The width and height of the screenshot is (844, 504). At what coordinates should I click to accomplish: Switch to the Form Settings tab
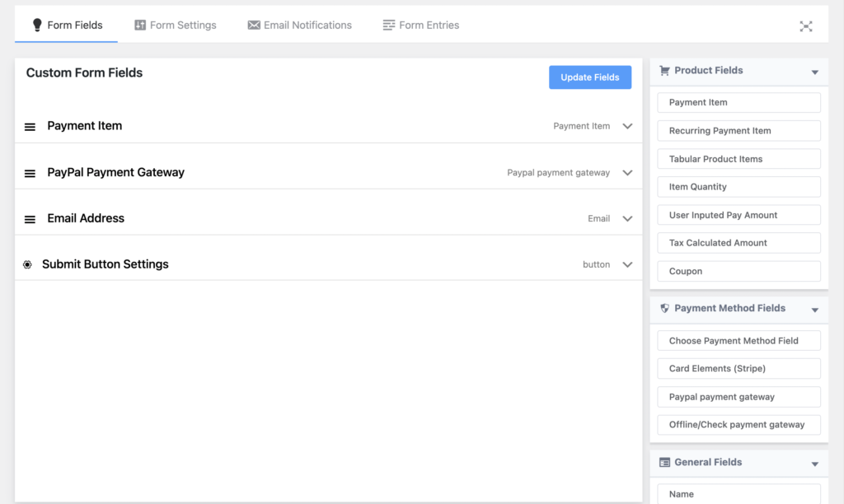coord(176,25)
